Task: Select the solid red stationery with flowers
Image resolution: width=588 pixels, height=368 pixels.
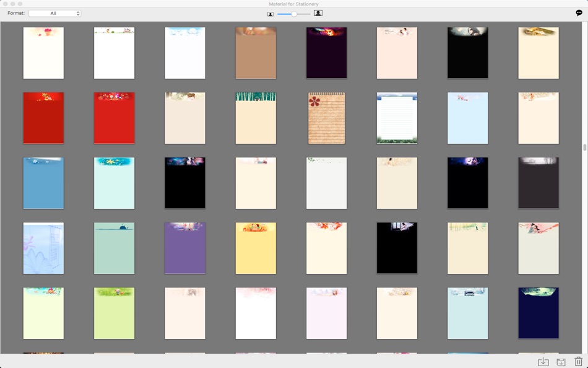Action: (x=114, y=118)
